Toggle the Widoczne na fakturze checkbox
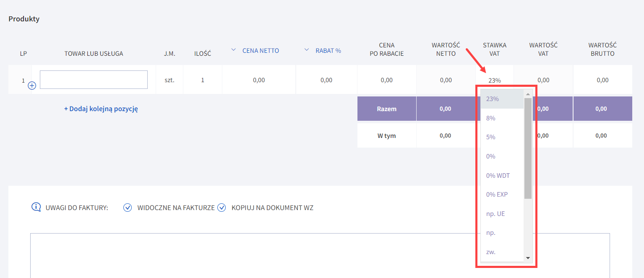The image size is (644, 278). 128,208
